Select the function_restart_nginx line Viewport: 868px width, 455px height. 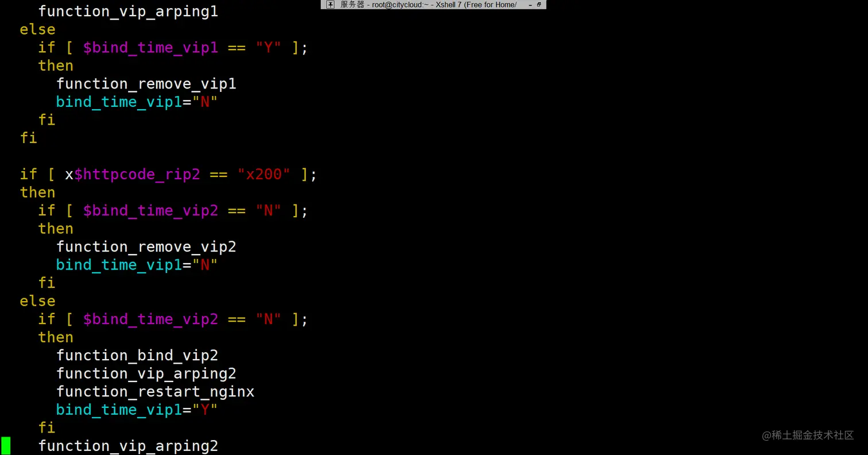click(x=156, y=391)
